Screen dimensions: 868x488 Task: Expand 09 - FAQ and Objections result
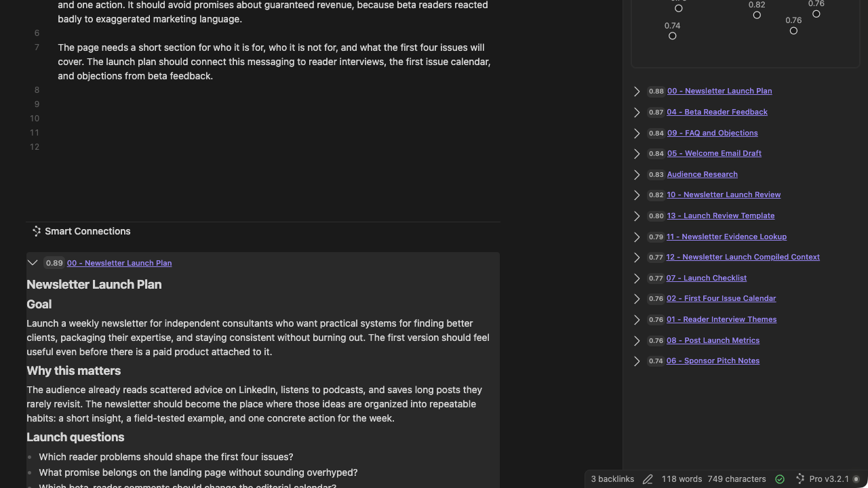(x=637, y=133)
